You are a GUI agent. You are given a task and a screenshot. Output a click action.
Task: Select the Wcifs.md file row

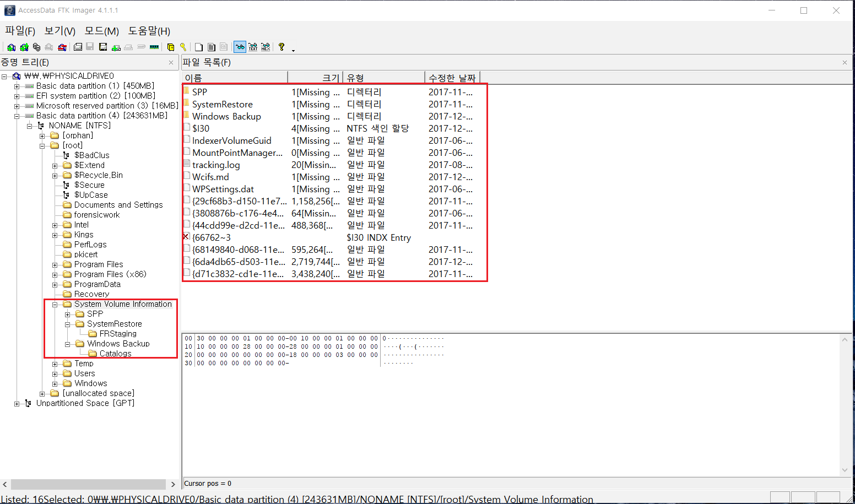pos(210,177)
